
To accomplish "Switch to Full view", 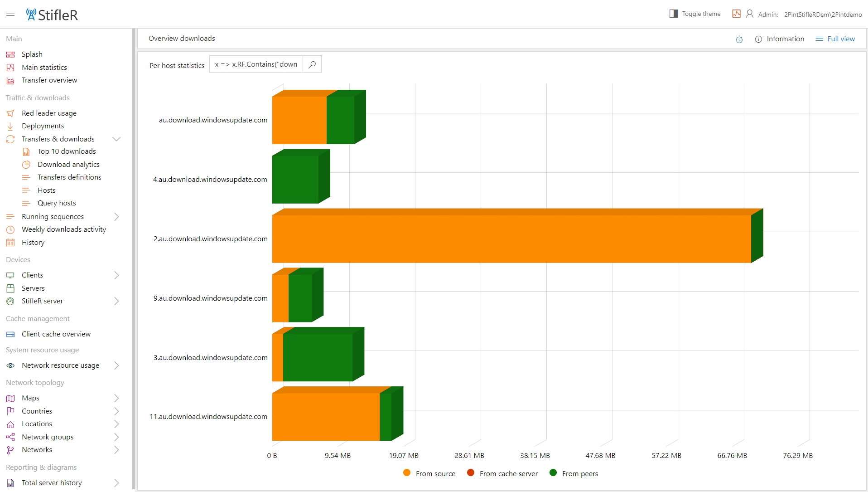I will [835, 39].
